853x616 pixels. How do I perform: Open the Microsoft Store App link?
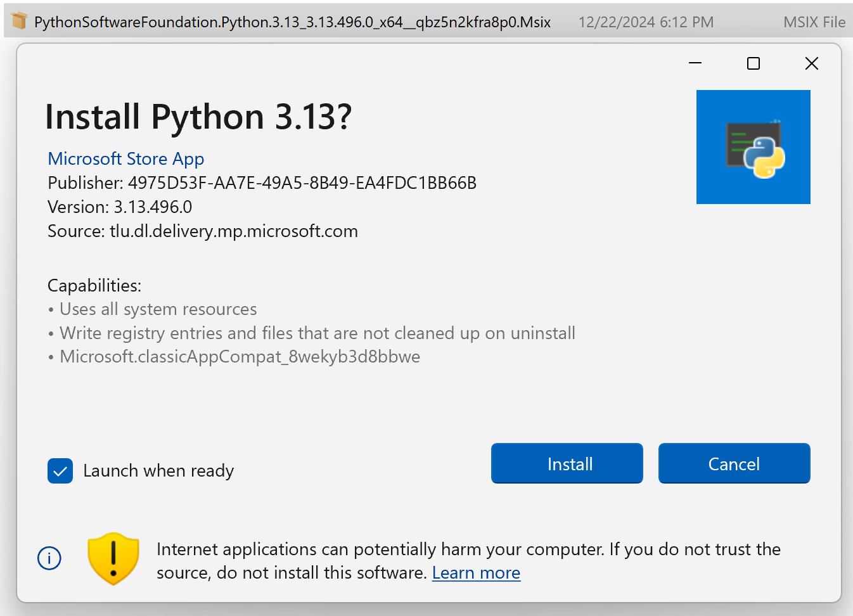click(x=125, y=158)
